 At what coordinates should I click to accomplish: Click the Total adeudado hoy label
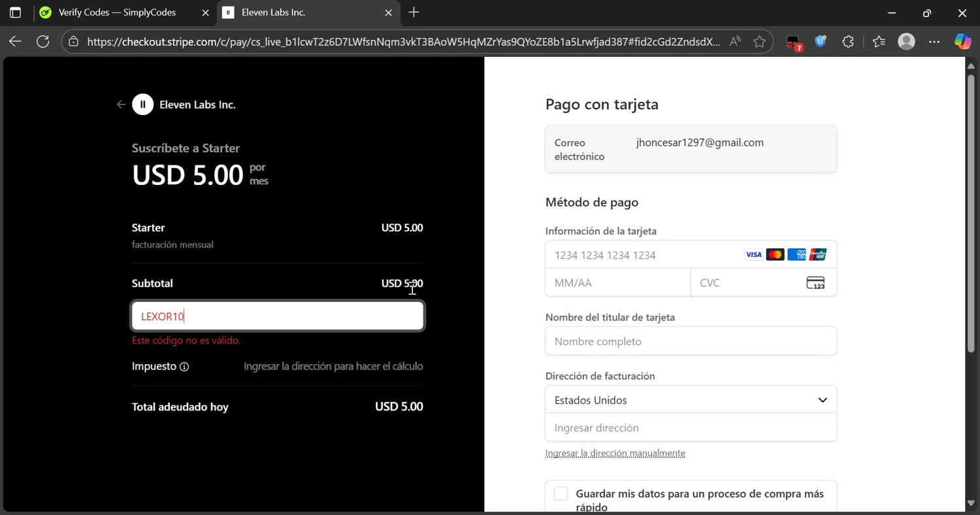pos(180,407)
